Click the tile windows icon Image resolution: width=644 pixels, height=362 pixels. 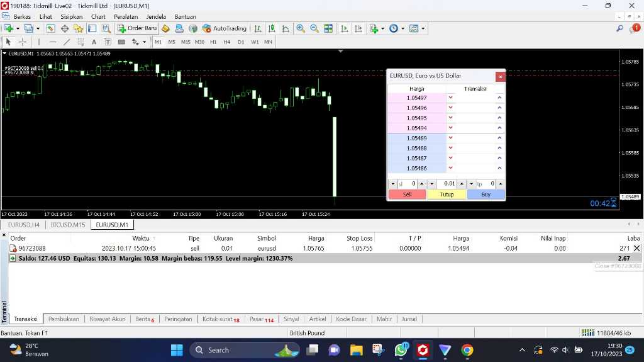(328, 28)
